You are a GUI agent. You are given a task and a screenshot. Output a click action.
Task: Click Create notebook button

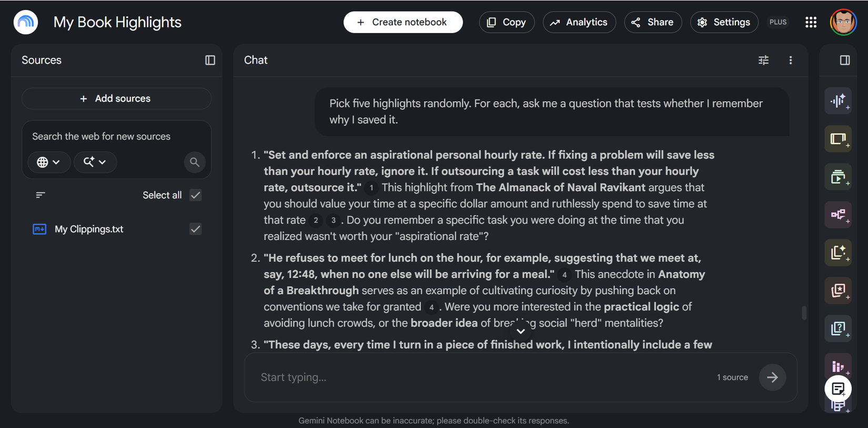tap(403, 22)
